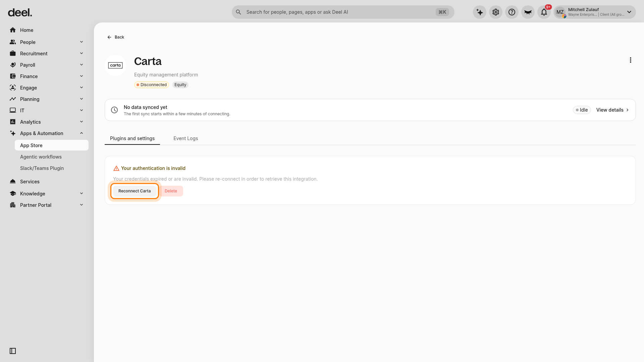Screen dimensions: 644x362
Task: Delete the Carta integration
Action: tap(171, 191)
